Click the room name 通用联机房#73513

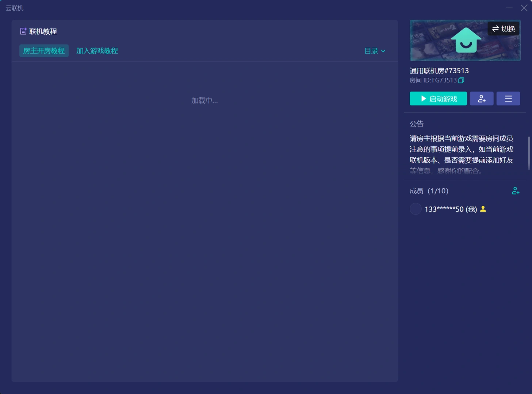click(439, 71)
